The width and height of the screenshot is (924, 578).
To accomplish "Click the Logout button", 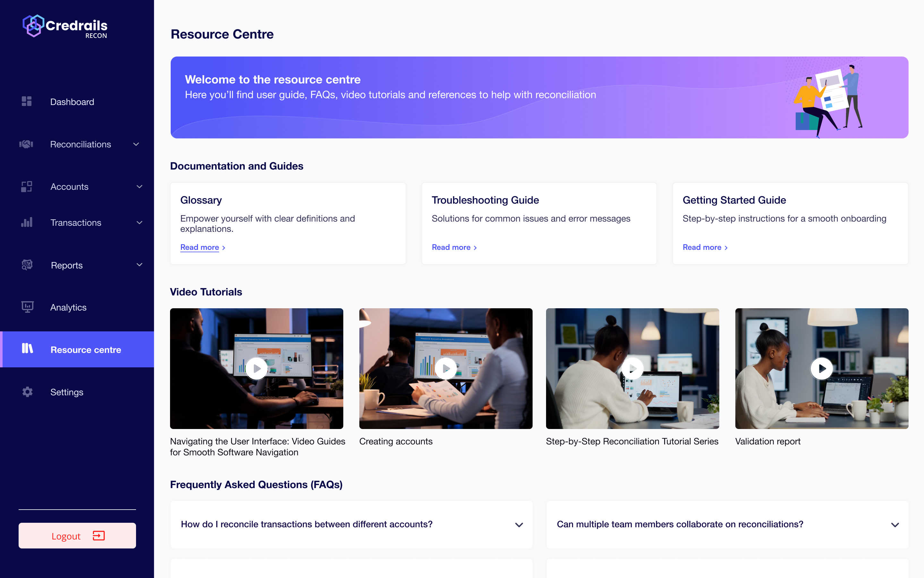I will point(77,536).
